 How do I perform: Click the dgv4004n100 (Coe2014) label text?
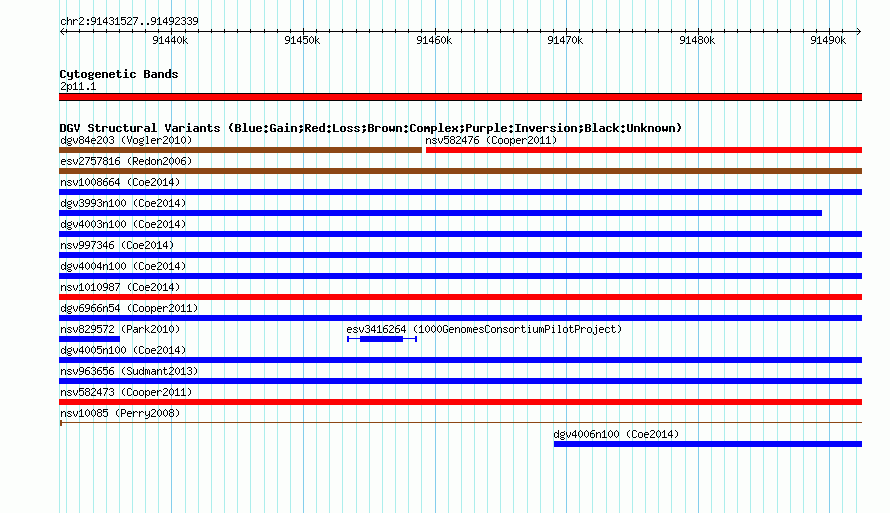(123, 266)
